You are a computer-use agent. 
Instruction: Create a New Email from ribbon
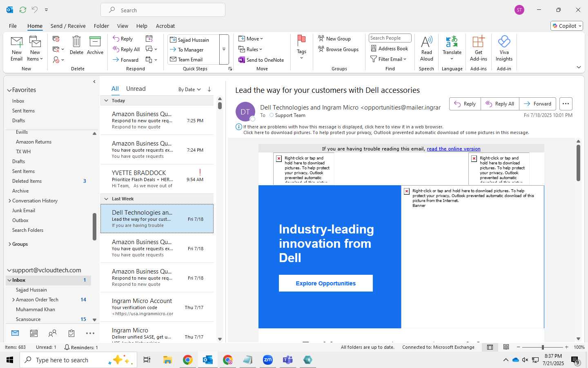[17, 49]
